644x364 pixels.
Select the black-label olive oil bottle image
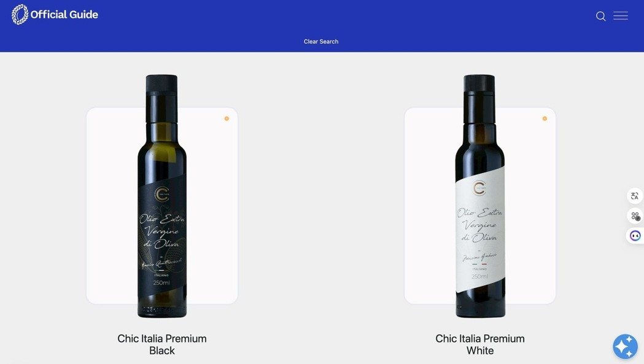point(162,196)
